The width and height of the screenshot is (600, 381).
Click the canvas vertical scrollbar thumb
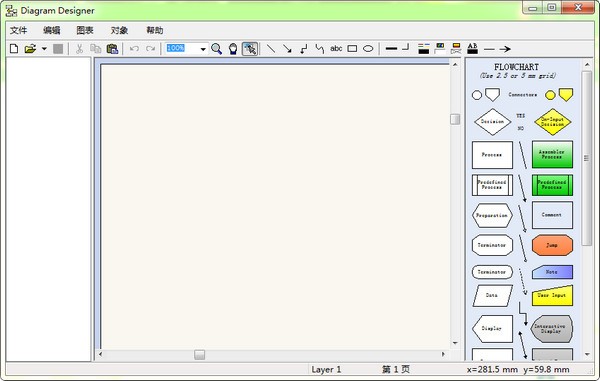coord(455,119)
